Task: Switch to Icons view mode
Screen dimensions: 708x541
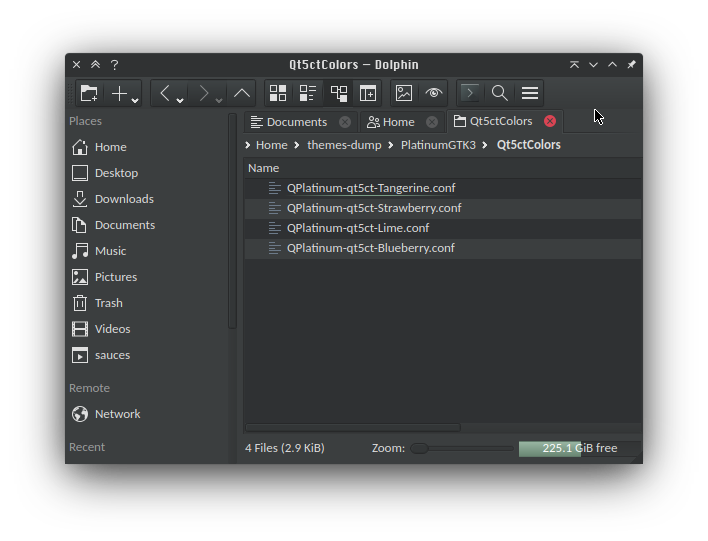Action: pyautogui.click(x=278, y=93)
